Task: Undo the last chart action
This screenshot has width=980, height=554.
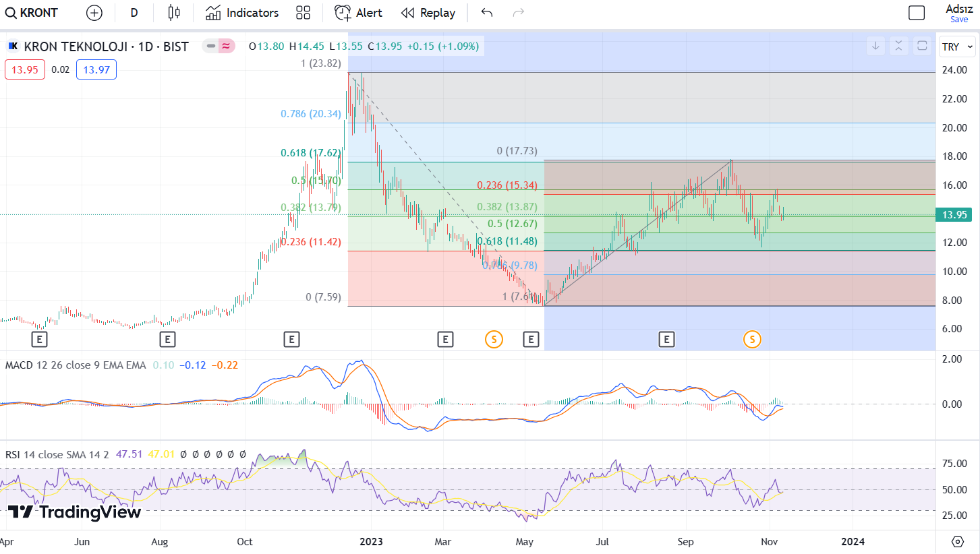Action: point(487,13)
